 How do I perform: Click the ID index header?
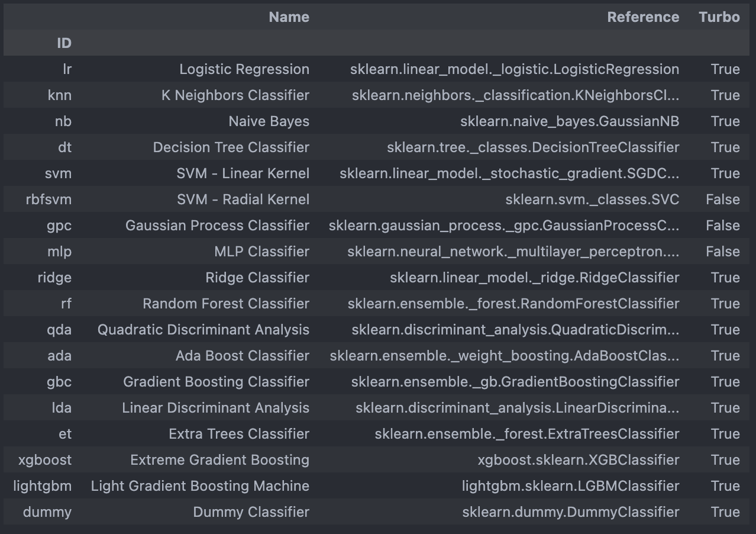pyautogui.click(x=64, y=43)
